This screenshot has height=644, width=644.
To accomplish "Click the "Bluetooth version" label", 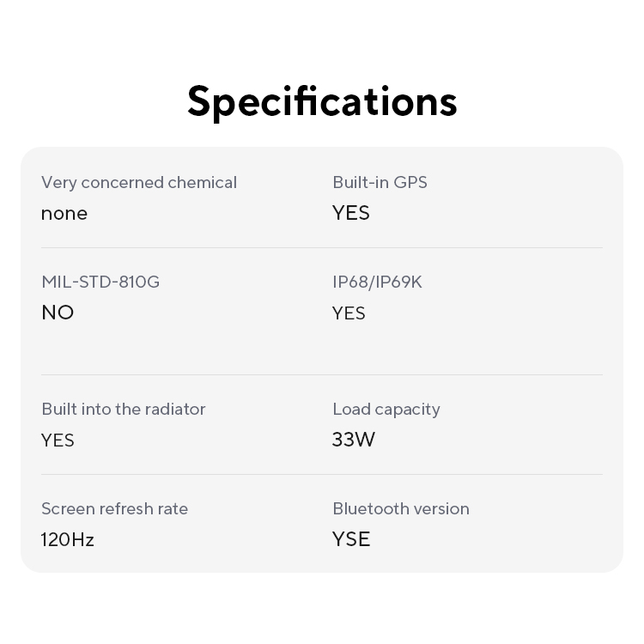I will (401, 508).
